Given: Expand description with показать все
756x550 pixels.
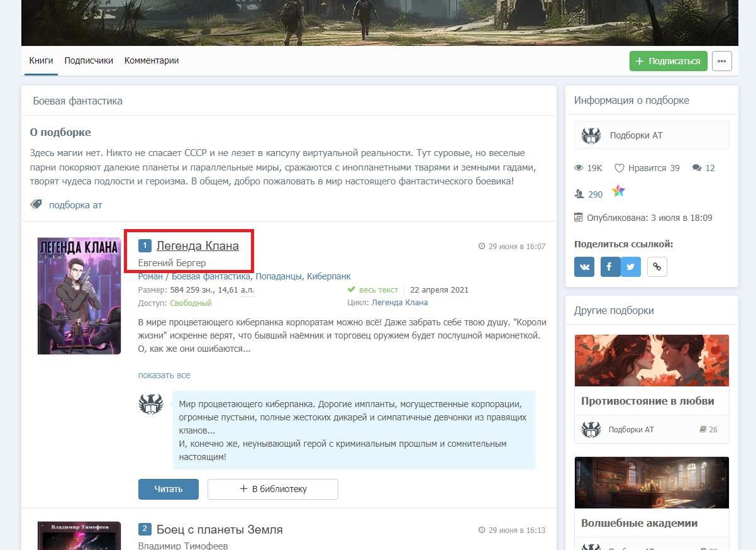Looking at the screenshot, I should (x=164, y=375).
